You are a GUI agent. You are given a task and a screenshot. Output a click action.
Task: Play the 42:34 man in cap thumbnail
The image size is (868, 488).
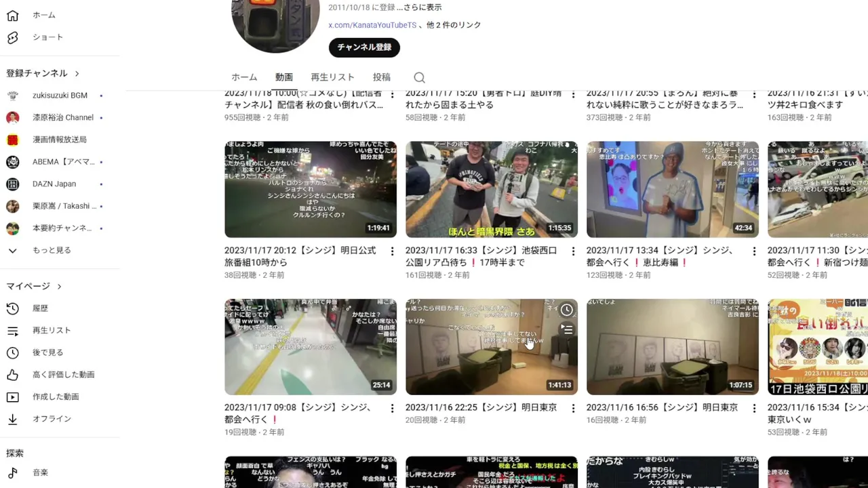click(673, 189)
